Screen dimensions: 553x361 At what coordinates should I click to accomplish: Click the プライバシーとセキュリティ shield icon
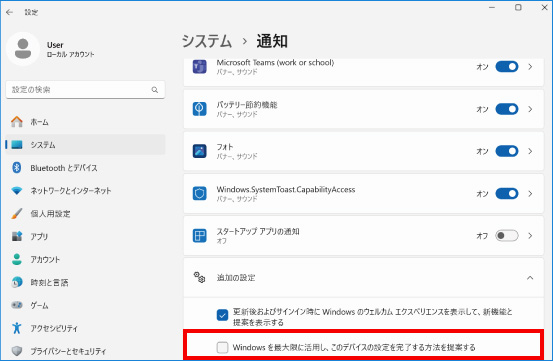coord(17,351)
